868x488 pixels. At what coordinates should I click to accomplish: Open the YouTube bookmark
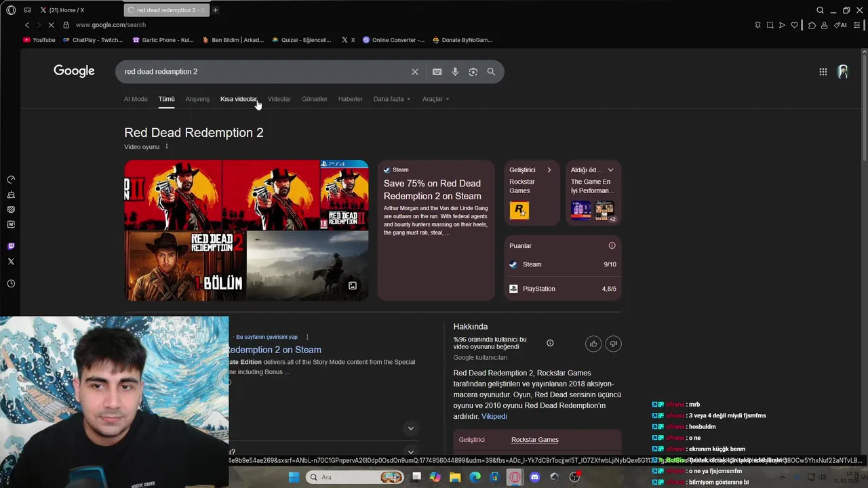click(39, 40)
